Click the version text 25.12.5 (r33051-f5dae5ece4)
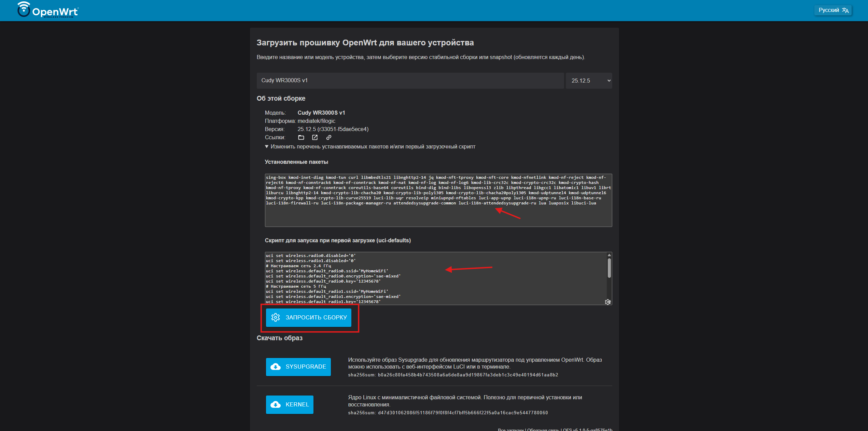868x431 pixels. click(x=333, y=129)
